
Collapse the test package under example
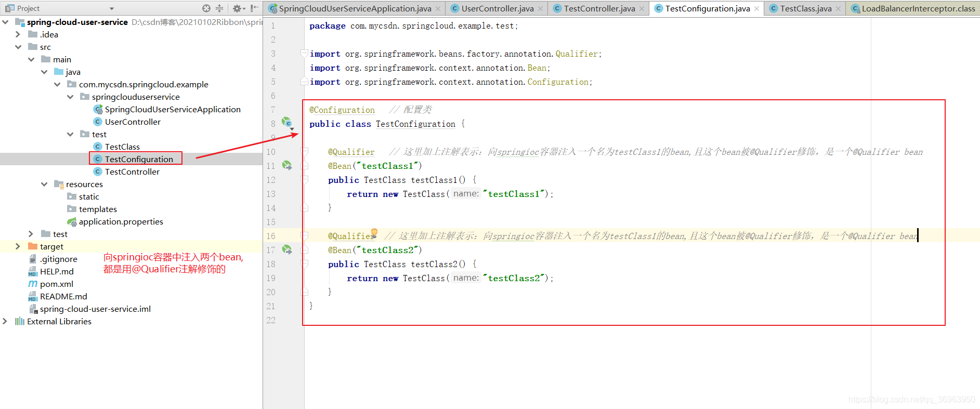70,134
